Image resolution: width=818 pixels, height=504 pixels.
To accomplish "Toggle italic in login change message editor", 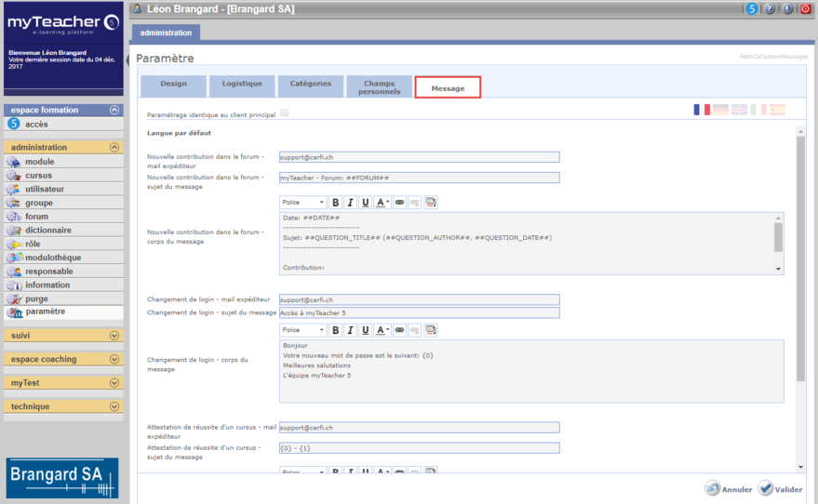I will tap(350, 330).
